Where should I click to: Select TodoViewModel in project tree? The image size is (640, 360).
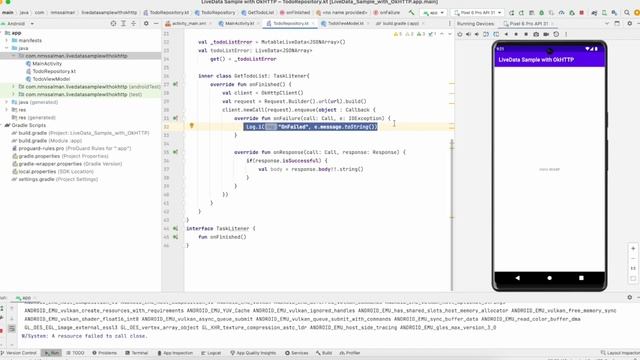51,79
